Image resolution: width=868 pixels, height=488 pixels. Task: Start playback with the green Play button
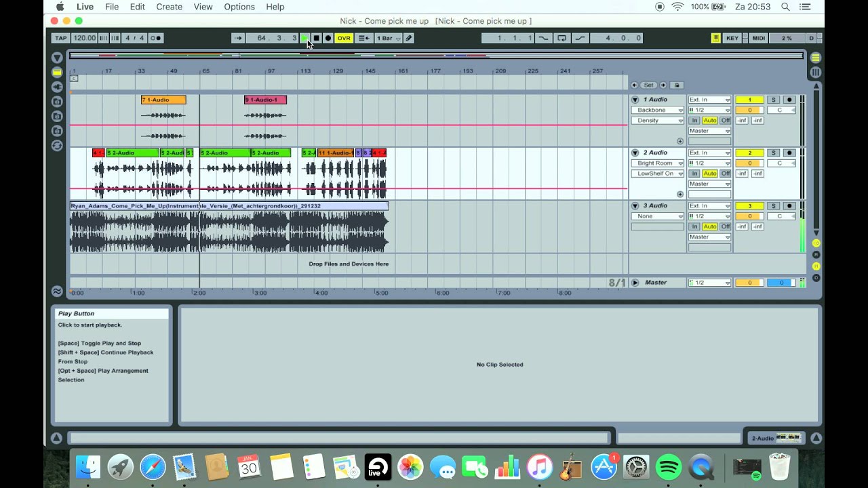coord(304,38)
